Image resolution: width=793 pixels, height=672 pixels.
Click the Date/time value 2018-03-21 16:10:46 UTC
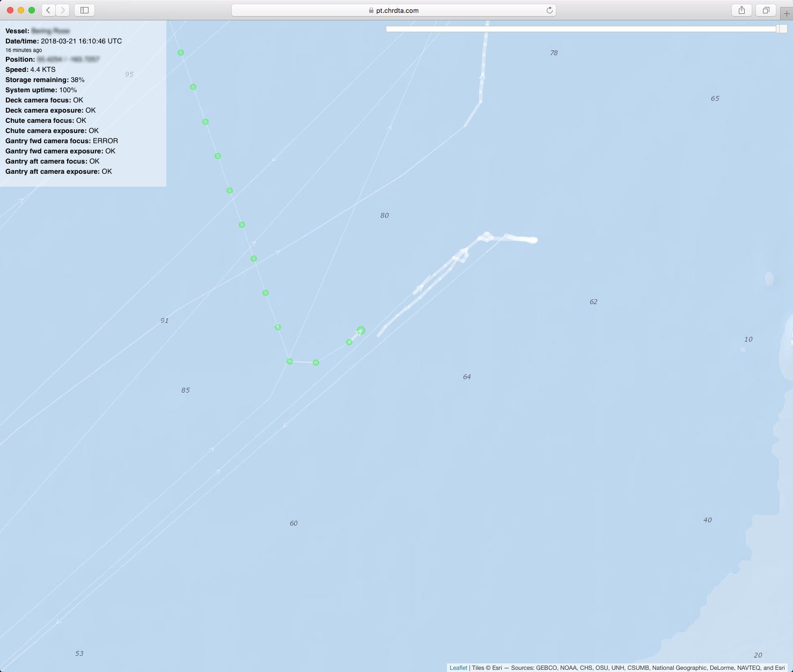pos(81,41)
